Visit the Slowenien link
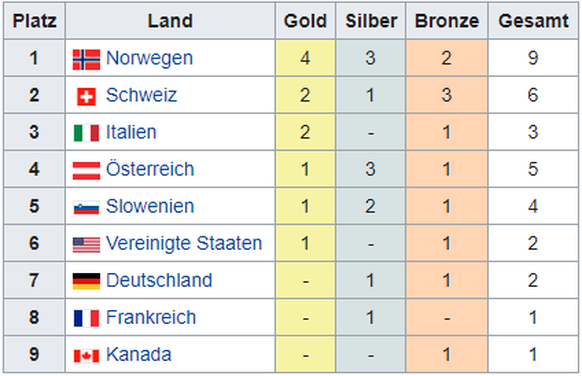582x376 pixels. point(150,206)
